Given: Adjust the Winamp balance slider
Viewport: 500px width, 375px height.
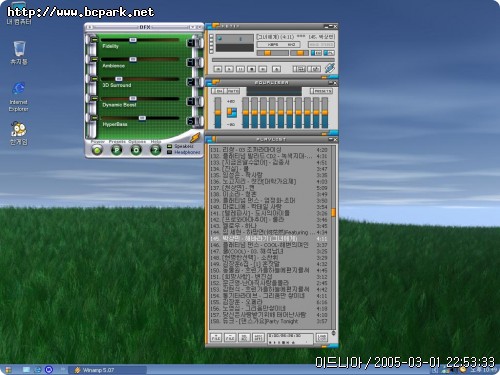Looking at the screenshot, I should click(x=299, y=53).
